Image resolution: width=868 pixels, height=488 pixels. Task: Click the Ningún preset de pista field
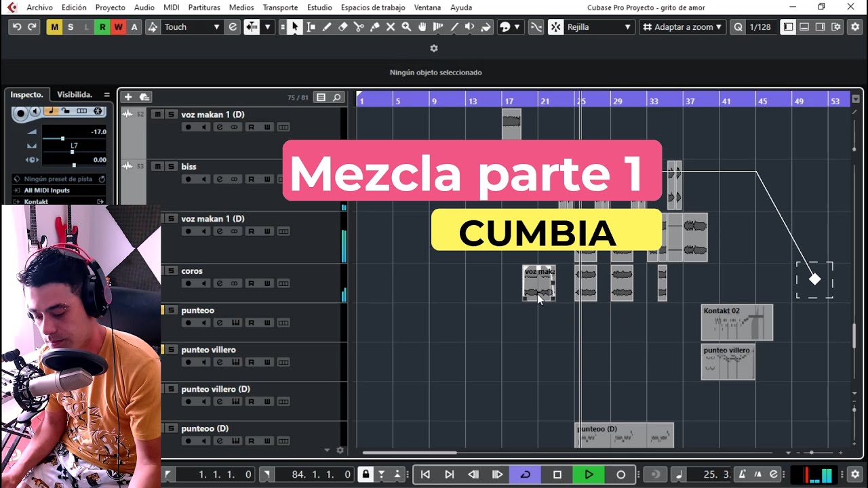click(x=60, y=179)
